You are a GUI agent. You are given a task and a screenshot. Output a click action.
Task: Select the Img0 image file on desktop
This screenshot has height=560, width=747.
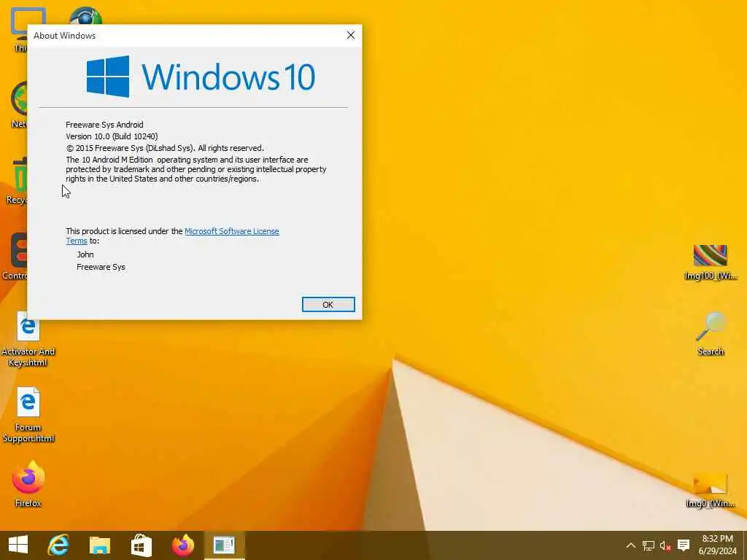point(711,489)
